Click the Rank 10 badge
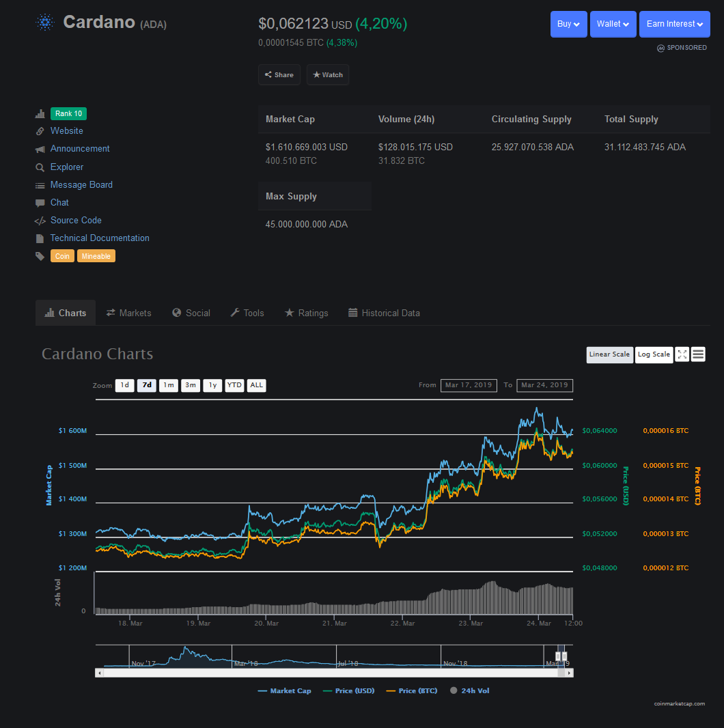Image resolution: width=724 pixels, height=728 pixels. tap(69, 114)
